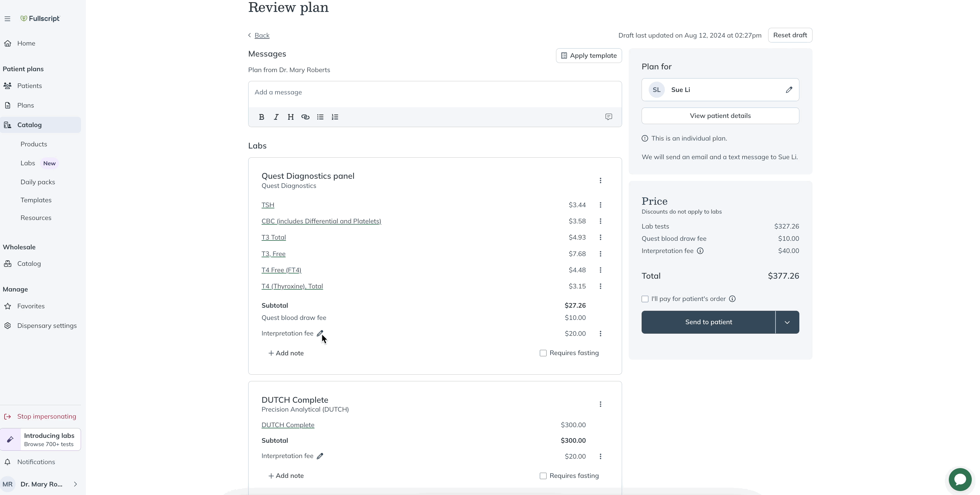The width and height of the screenshot is (980, 495).
Task: Open options menu for TSH test
Action: click(600, 205)
